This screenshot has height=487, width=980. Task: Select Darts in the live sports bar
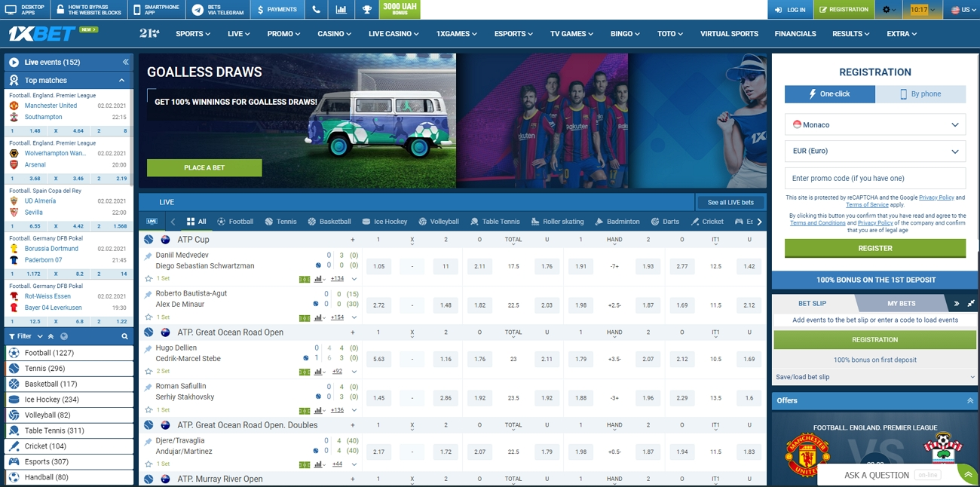665,222
